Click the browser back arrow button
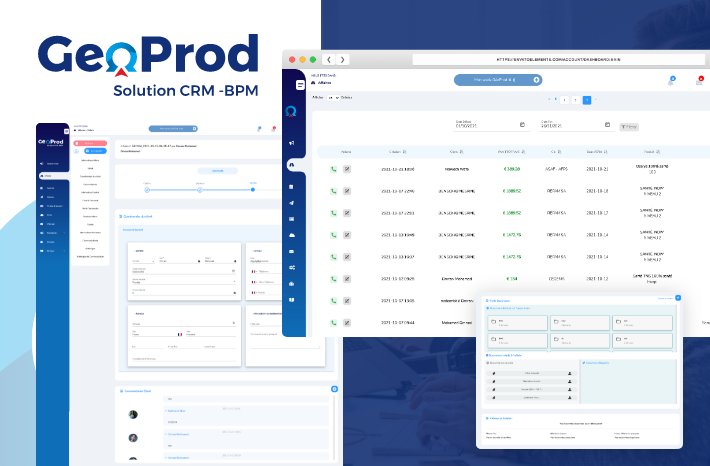 (330, 60)
